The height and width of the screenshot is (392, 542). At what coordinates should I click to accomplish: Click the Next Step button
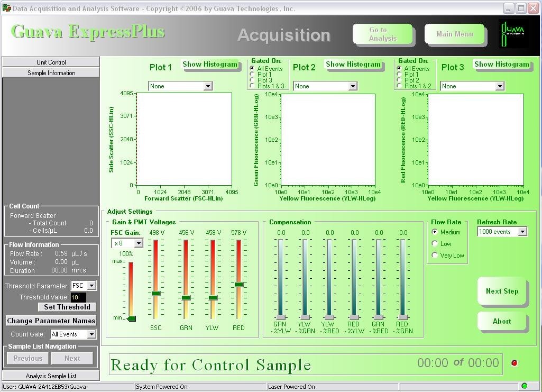pyautogui.click(x=502, y=291)
